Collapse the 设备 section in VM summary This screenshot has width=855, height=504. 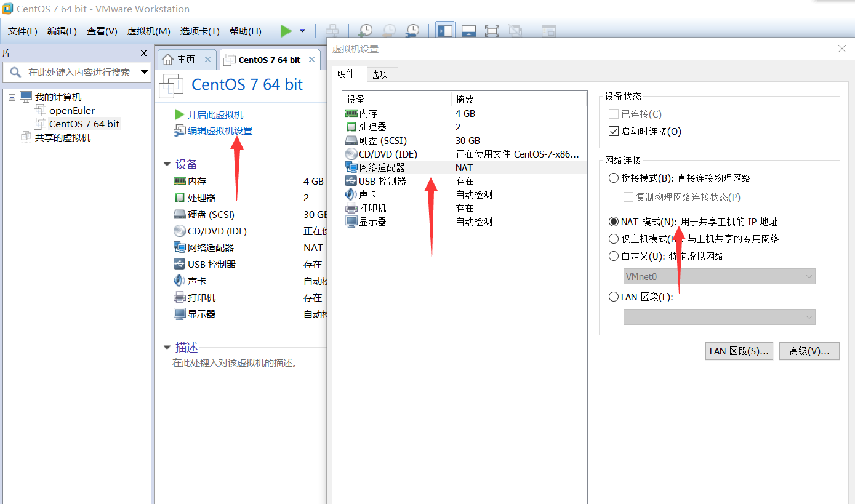pos(167,164)
